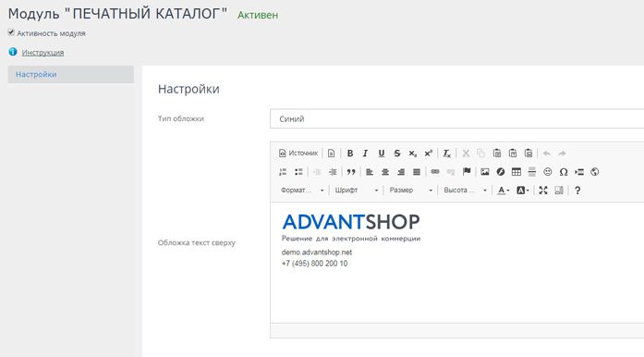
Task: Add a hyperlink using the link icon
Action: (x=435, y=172)
